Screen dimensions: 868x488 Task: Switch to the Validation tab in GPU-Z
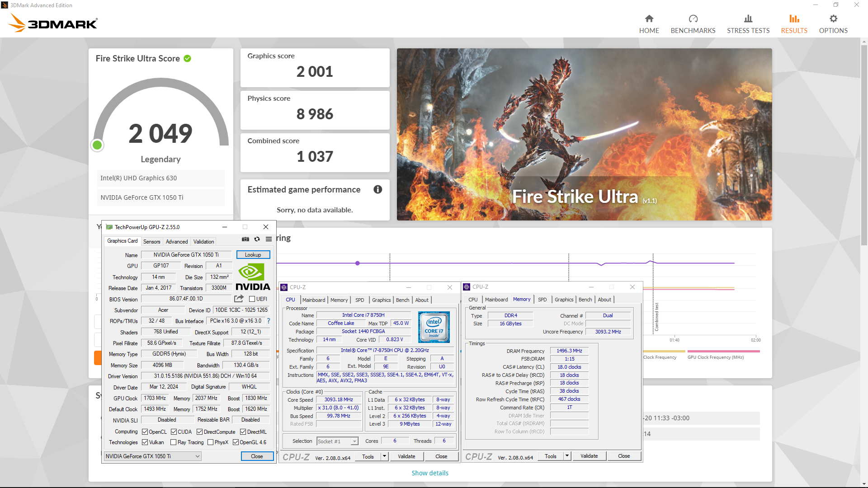click(203, 241)
